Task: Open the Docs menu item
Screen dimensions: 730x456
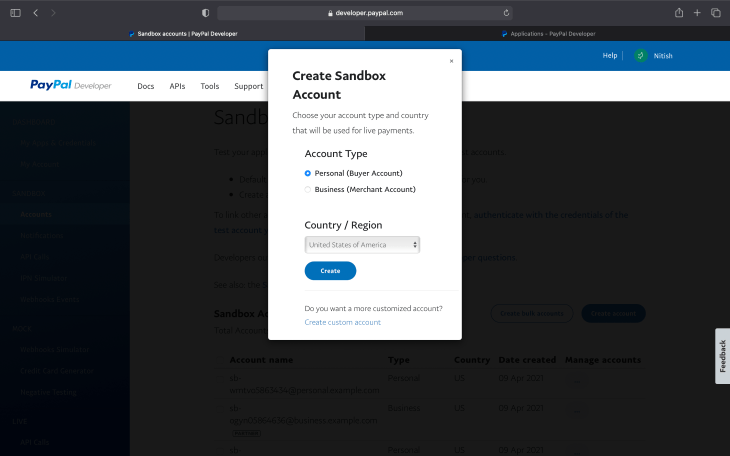Action: click(x=146, y=86)
